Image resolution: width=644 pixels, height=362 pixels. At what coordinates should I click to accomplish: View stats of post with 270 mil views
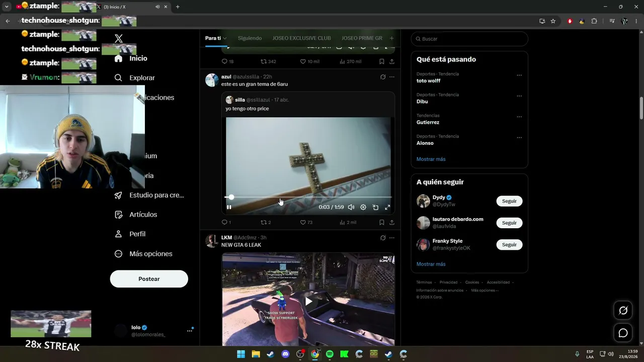pyautogui.click(x=350, y=61)
